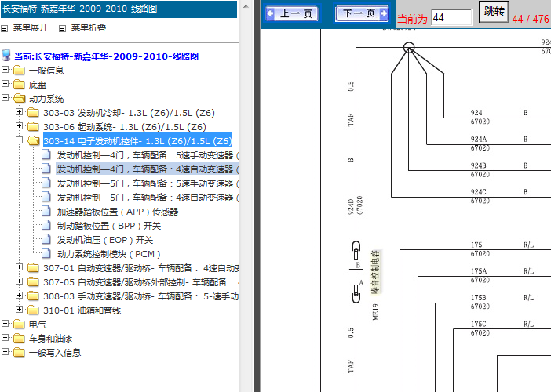
Task: Collapse 303-14 电子发动机控件 node
Action: (19, 140)
